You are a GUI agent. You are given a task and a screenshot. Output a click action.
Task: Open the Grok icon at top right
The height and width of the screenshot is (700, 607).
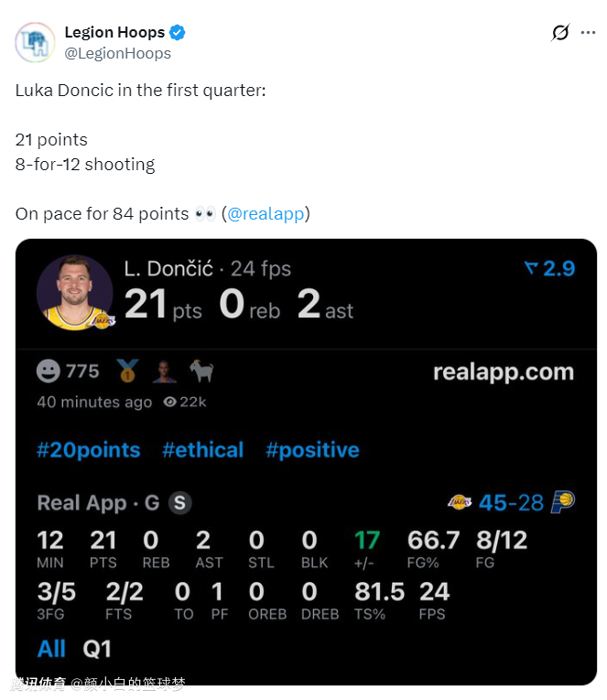point(560,33)
